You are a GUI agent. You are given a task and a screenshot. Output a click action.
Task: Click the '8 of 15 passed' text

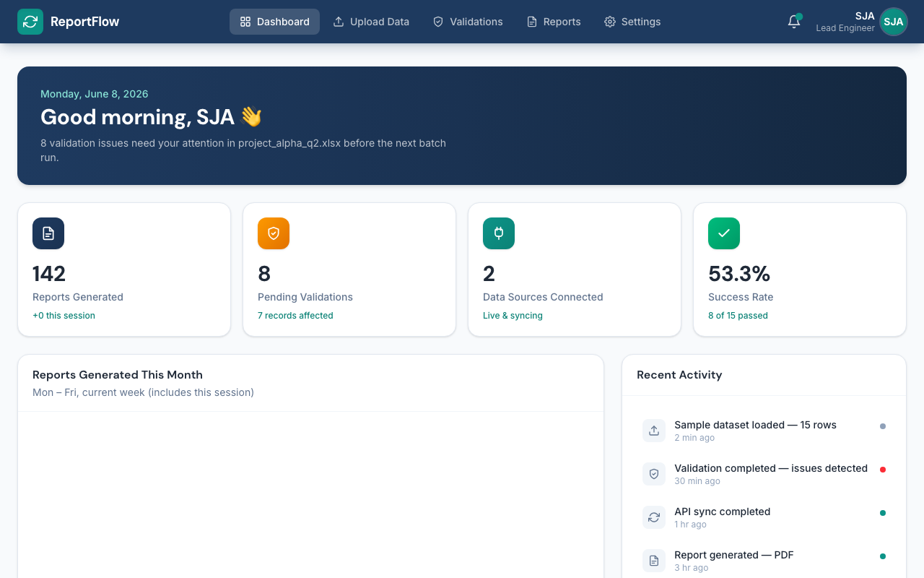(738, 316)
